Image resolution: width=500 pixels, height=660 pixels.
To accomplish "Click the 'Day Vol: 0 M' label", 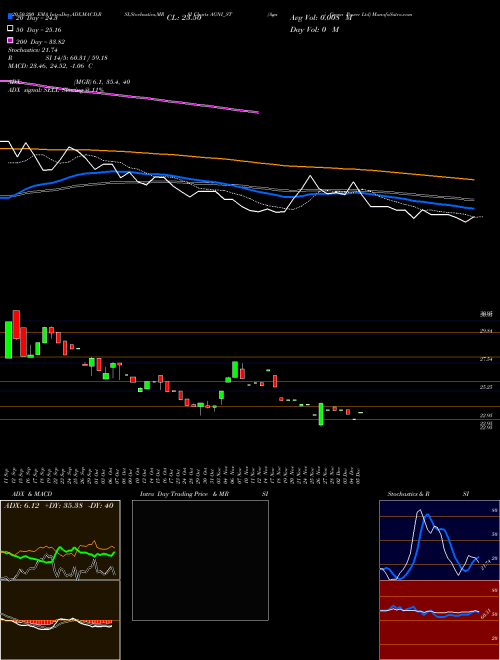I will 314,30.
